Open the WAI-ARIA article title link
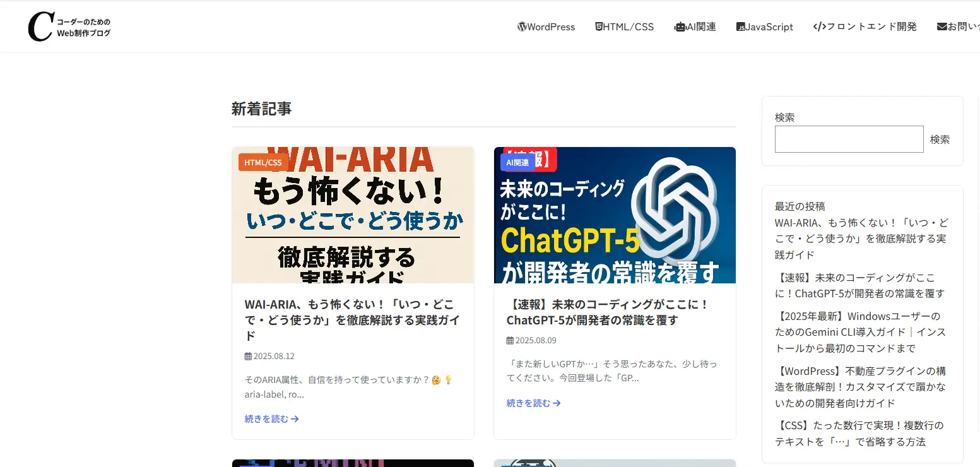Viewport: 980px width, 467px height. tap(352, 320)
